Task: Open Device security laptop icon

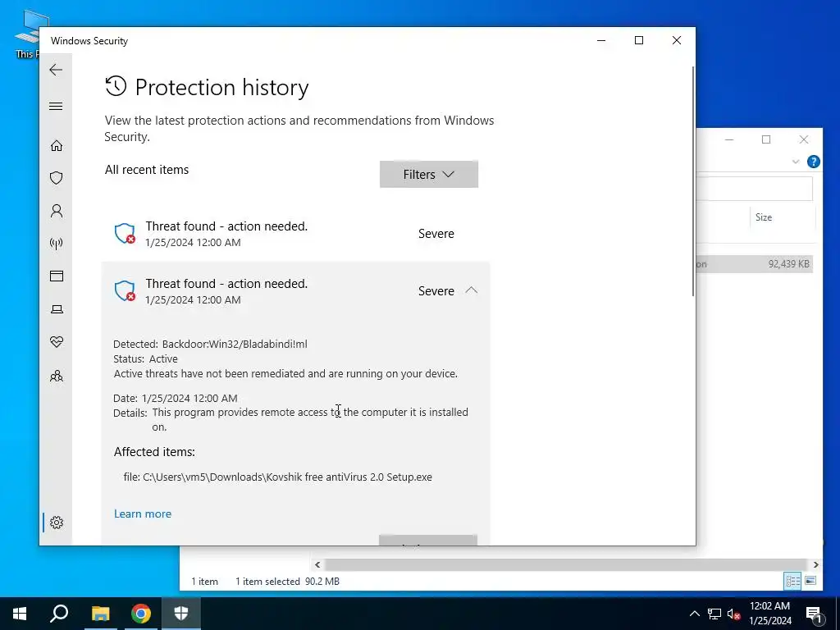Action: tap(57, 309)
